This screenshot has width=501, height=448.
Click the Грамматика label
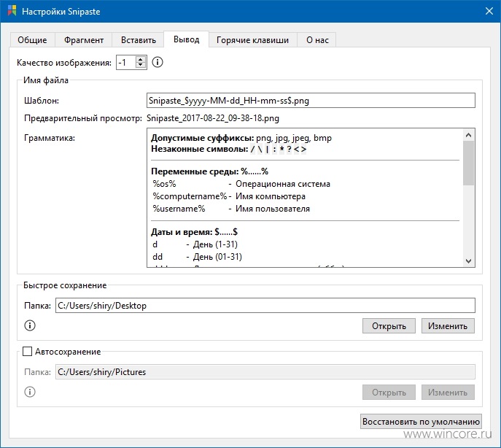pos(50,138)
